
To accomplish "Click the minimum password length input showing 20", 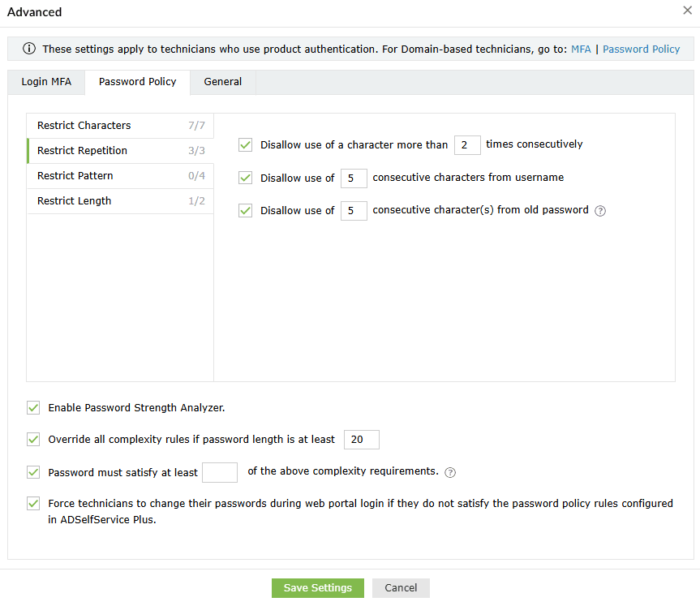I will [361, 439].
